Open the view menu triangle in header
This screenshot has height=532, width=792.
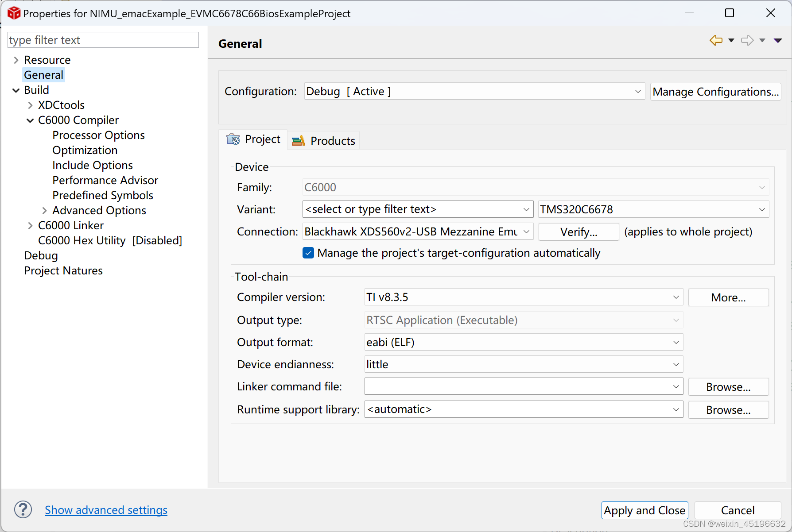[x=778, y=40]
